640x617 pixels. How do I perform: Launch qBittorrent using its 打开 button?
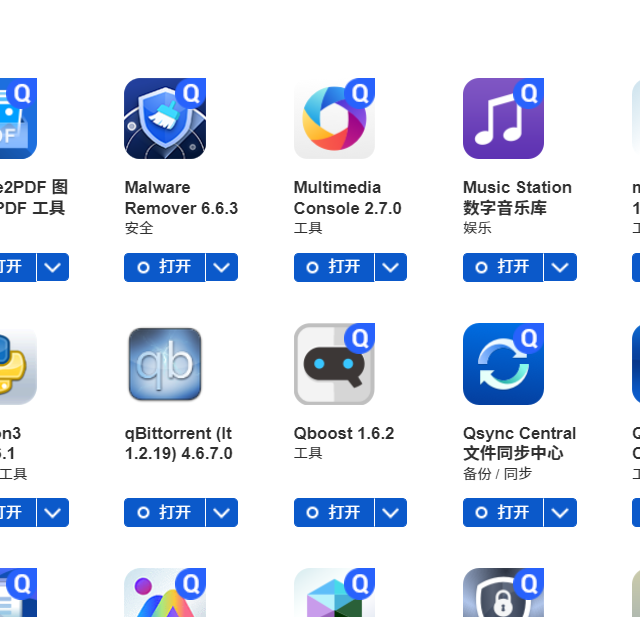coord(164,513)
